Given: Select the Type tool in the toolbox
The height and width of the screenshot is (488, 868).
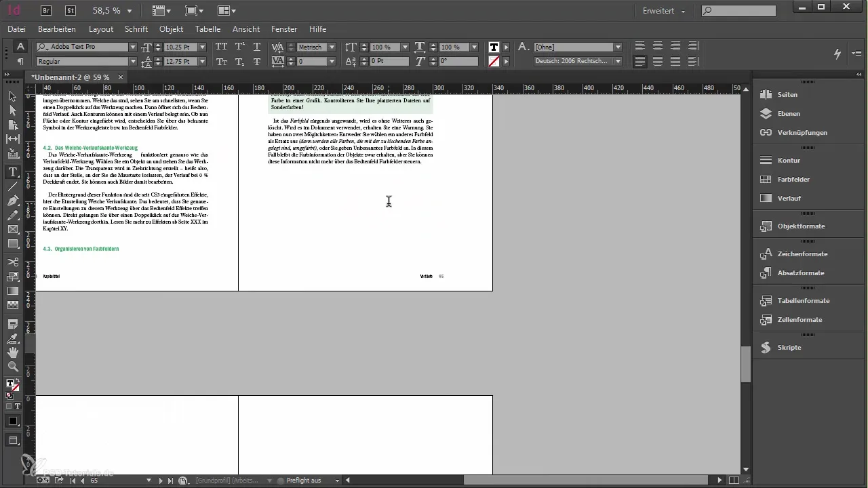Looking at the screenshot, I should (13, 172).
